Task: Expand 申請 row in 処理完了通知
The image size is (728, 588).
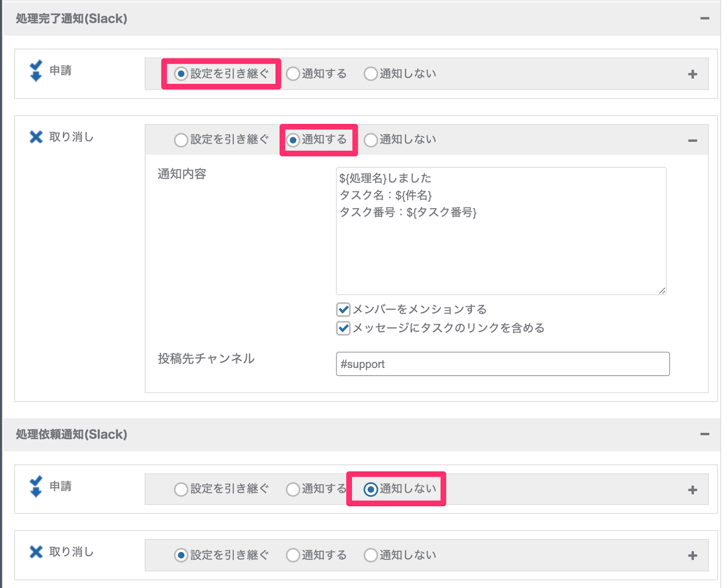Action: 693,74
